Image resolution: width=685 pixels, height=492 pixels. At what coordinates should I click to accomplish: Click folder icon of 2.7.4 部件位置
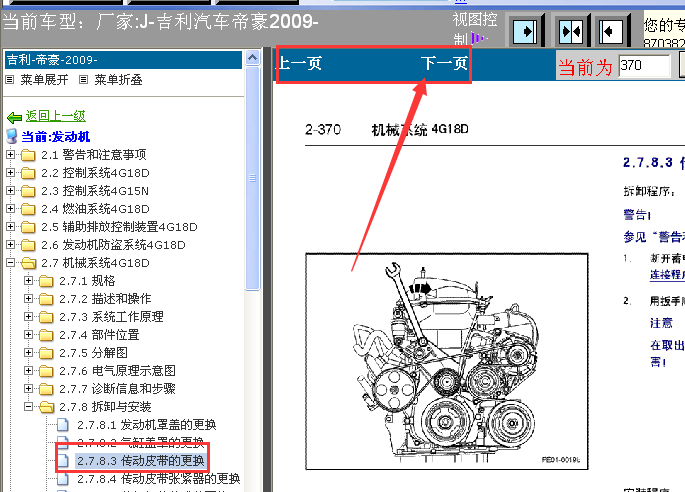pyautogui.click(x=46, y=335)
